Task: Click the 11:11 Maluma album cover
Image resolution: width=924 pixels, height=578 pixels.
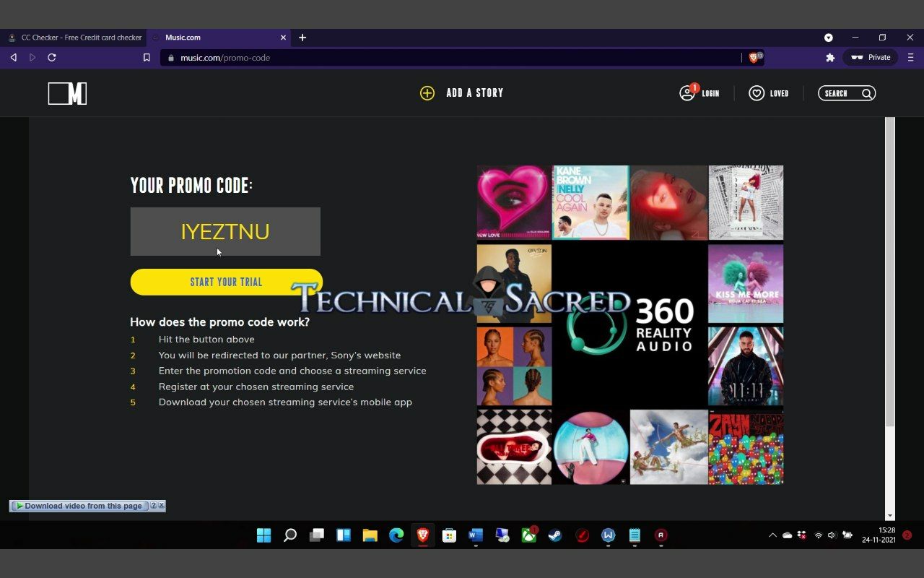Action: click(x=746, y=366)
